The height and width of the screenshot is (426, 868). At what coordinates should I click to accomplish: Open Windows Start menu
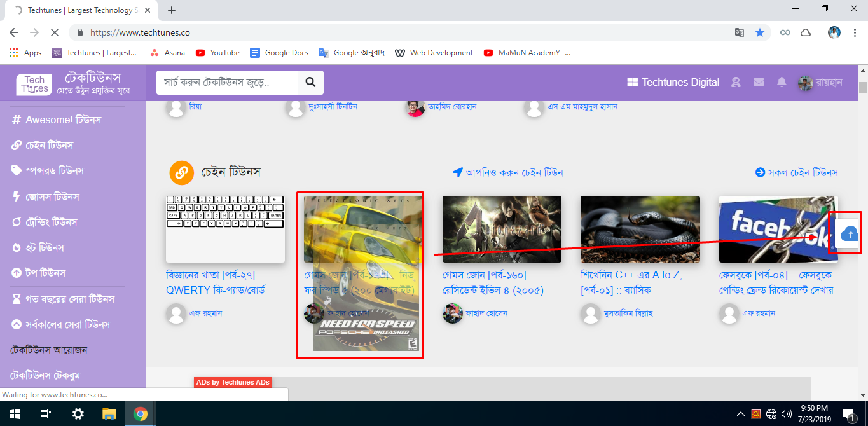(14, 414)
